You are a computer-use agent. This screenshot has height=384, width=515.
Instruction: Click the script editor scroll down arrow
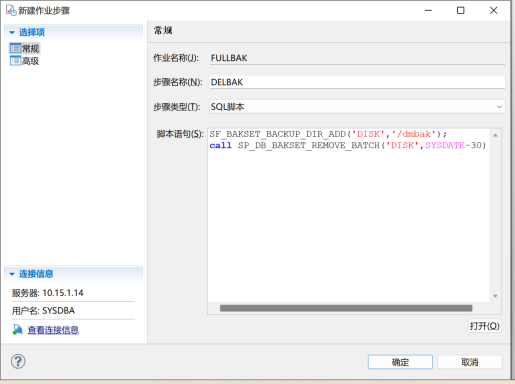[495, 296]
